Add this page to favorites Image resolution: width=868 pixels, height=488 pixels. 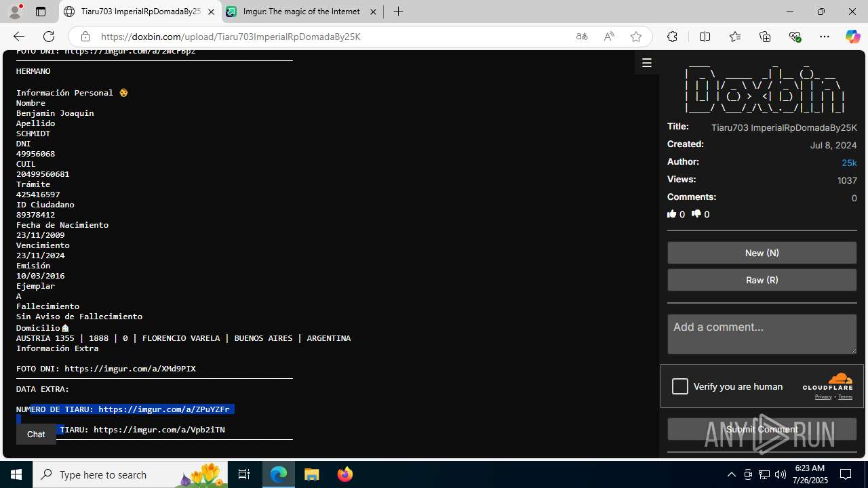pyautogui.click(x=636, y=37)
